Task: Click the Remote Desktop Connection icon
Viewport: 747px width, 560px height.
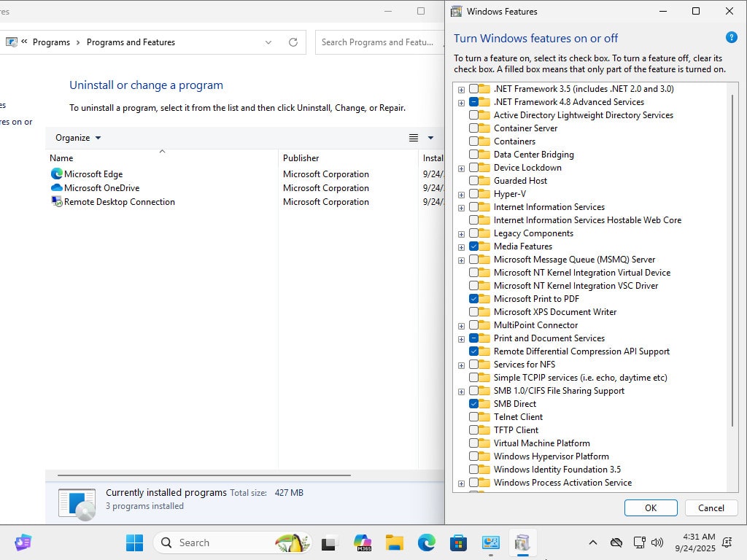Action: 57,202
